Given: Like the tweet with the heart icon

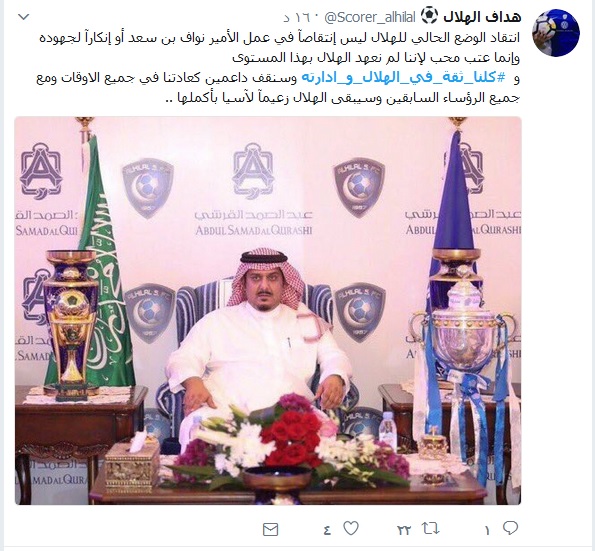Looking at the screenshot, I should coord(351,528).
